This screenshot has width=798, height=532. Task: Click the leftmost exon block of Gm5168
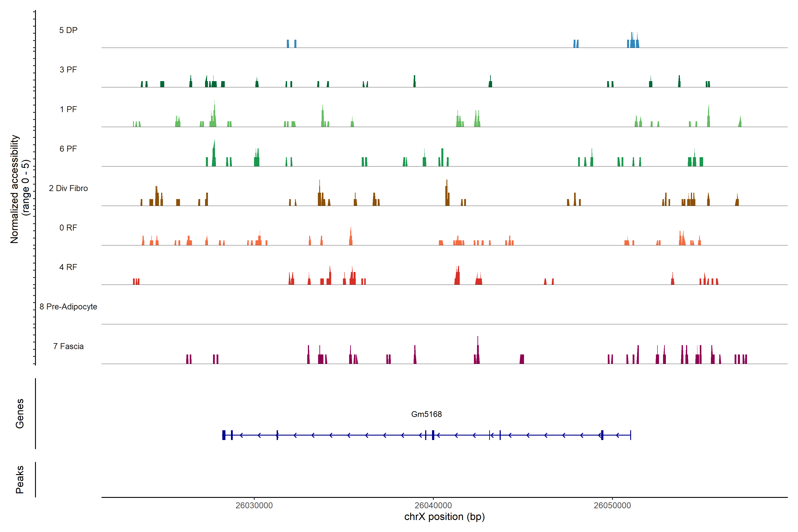(x=224, y=435)
